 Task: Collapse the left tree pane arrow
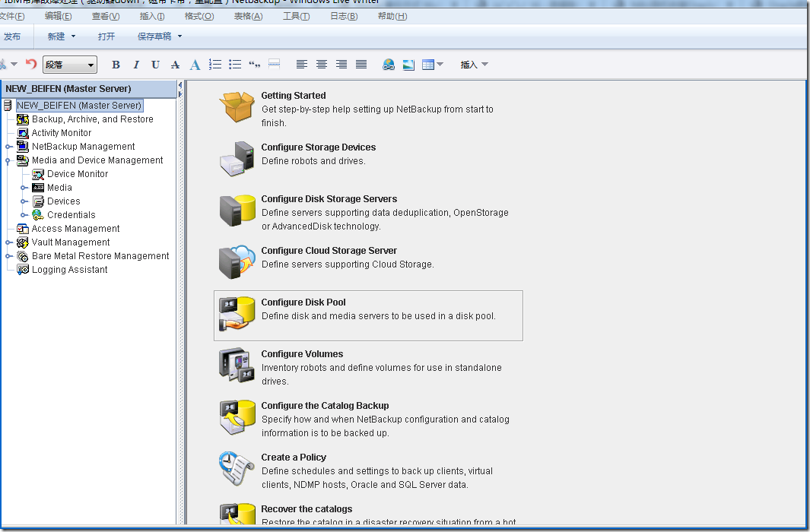(179, 84)
